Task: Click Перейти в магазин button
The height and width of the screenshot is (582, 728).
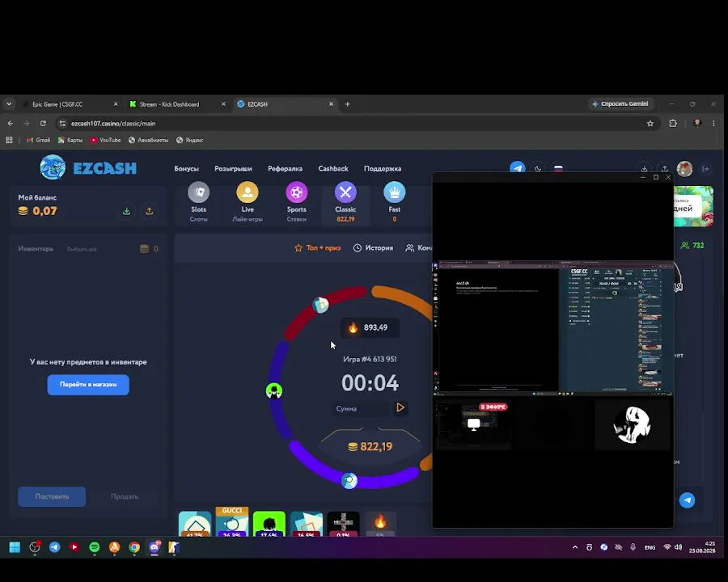Action: (x=88, y=384)
